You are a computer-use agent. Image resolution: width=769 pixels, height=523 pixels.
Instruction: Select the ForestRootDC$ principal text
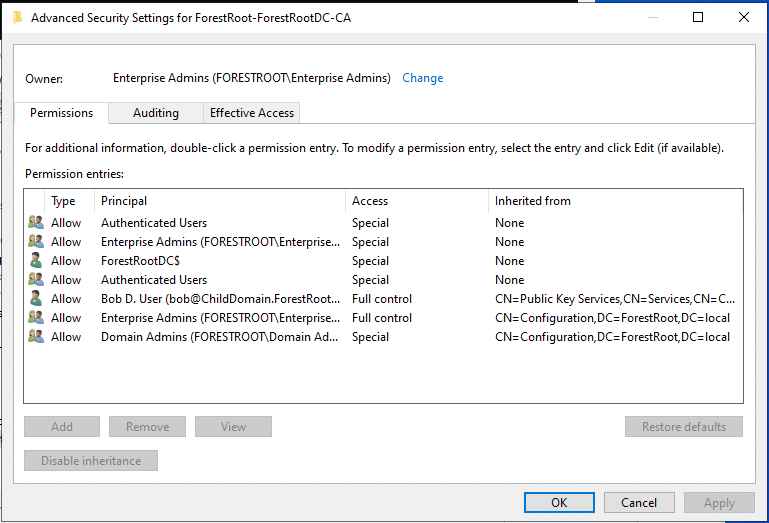tap(140, 261)
